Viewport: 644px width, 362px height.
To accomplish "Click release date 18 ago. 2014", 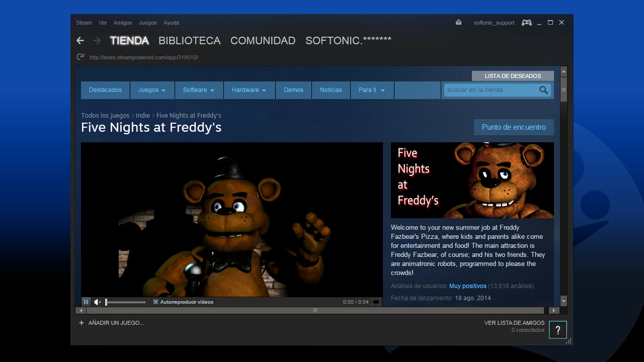I will (x=473, y=298).
